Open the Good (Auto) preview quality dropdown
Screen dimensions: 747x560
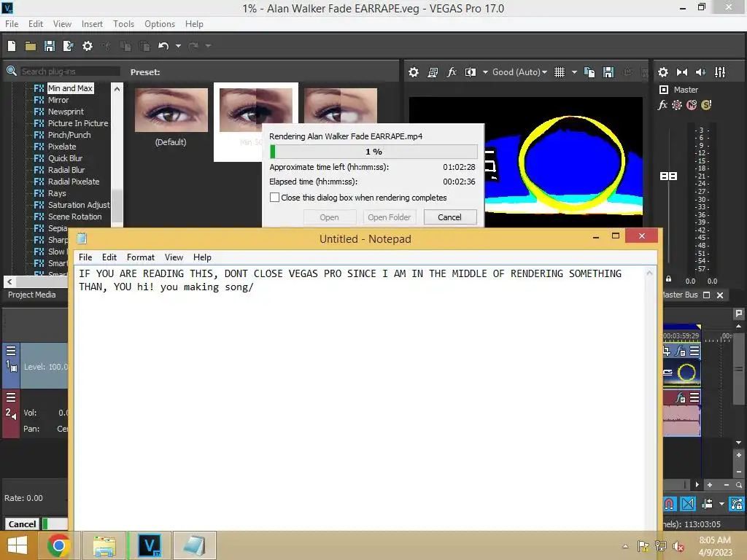(519, 72)
